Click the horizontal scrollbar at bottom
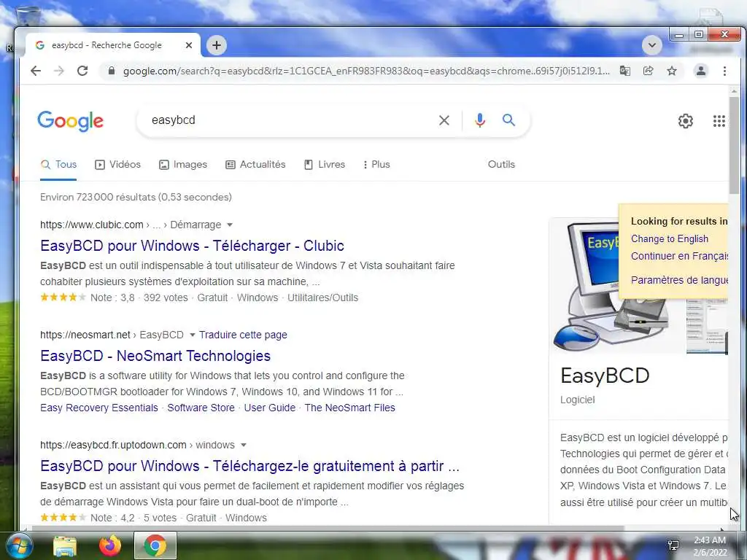Image resolution: width=747 pixels, height=560 pixels. 328,528
